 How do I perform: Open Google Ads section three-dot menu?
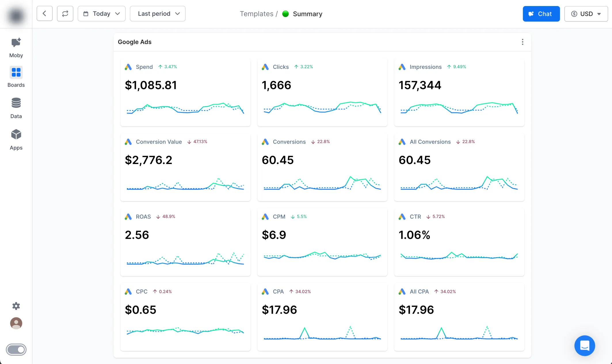pos(523,42)
